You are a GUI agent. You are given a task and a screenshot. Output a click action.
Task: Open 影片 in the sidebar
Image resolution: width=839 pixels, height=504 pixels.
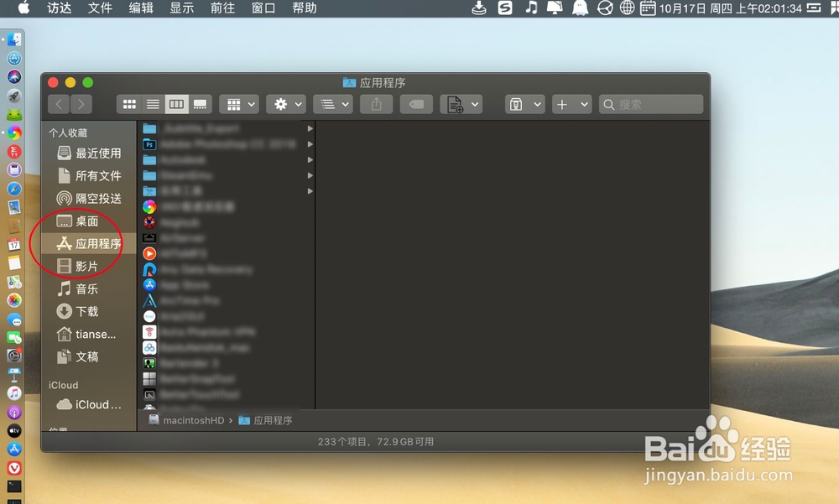point(77,266)
